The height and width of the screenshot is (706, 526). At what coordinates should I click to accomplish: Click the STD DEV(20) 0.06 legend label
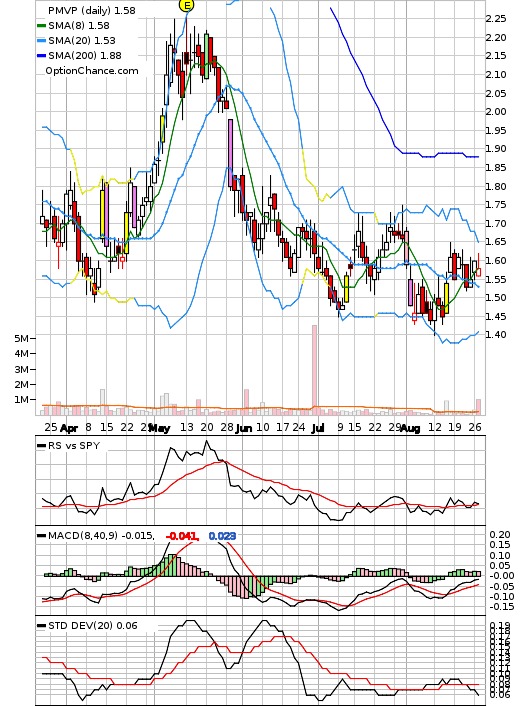(x=93, y=625)
